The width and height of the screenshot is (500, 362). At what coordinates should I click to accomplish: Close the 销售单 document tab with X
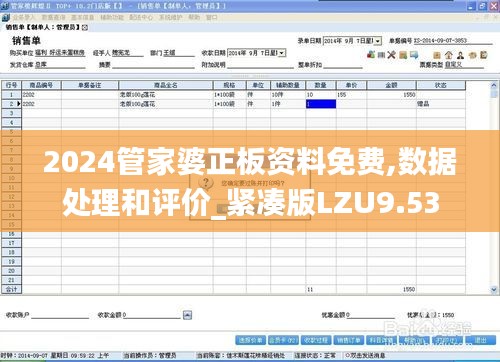[85, 27]
